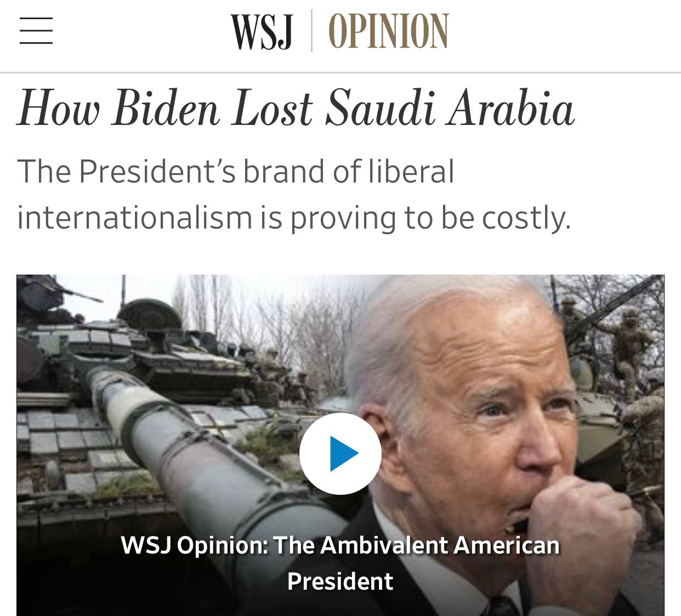Click the word 'President' in video caption
Image resolution: width=681 pixels, height=616 pixels.
(x=340, y=581)
